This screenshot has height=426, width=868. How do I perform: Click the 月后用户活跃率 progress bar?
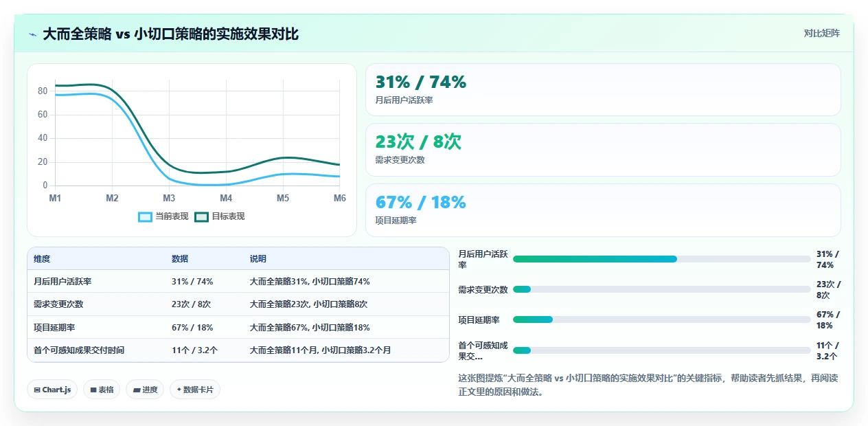click(662, 259)
